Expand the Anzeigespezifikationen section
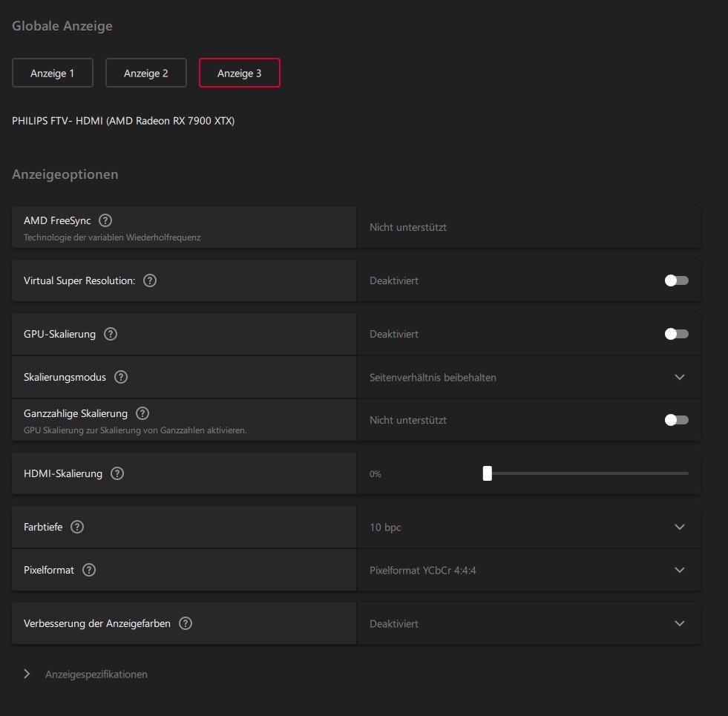 pyautogui.click(x=27, y=674)
